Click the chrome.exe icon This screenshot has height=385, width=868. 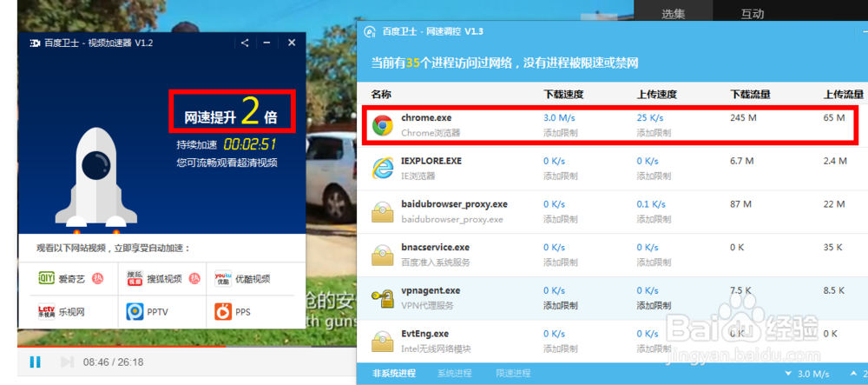coord(383,126)
